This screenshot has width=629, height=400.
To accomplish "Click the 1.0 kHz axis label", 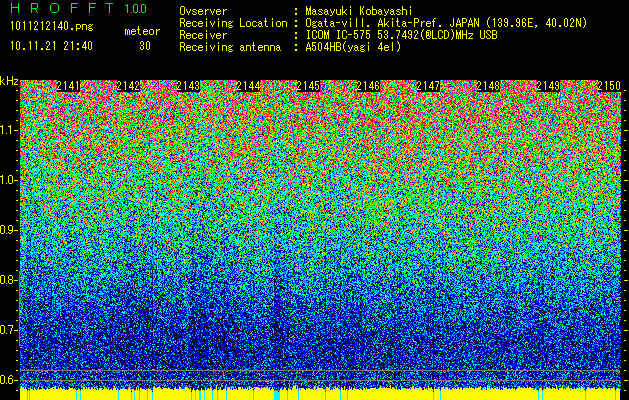I will (x=8, y=180).
